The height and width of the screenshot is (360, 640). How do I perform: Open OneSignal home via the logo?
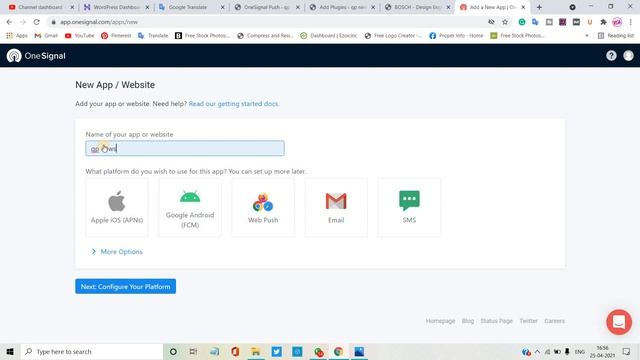tap(36, 56)
